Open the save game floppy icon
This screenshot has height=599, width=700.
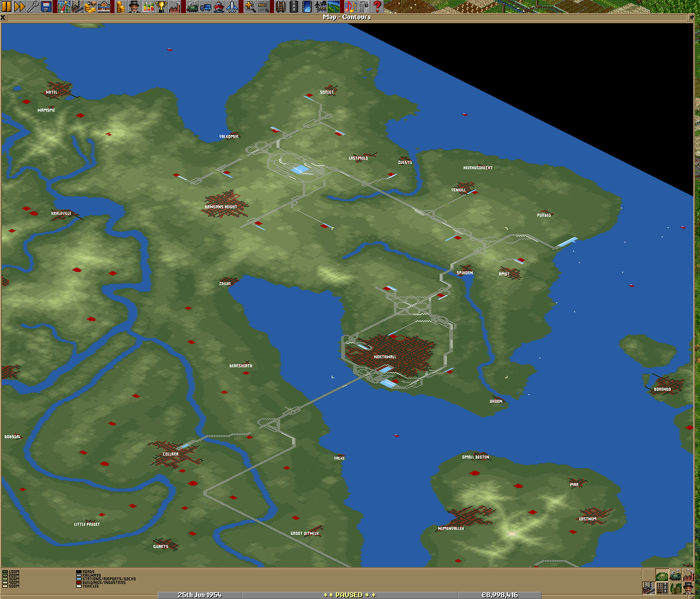pyautogui.click(x=46, y=6)
